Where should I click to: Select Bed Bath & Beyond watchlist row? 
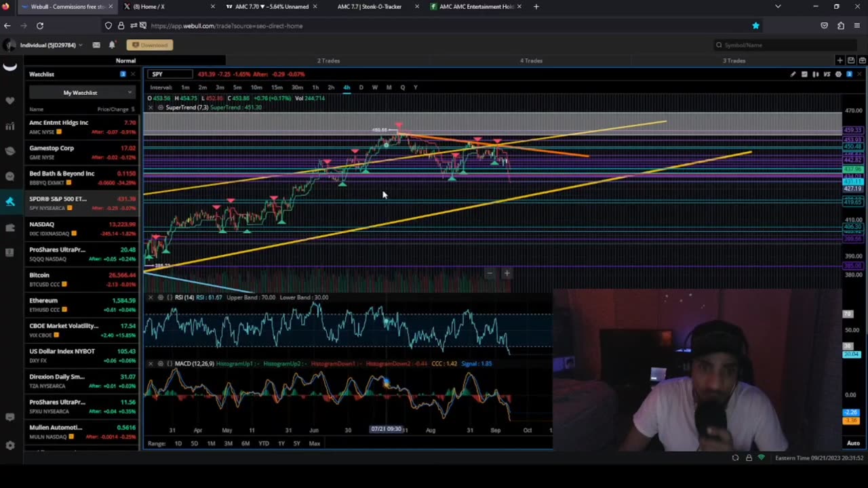pos(82,178)
